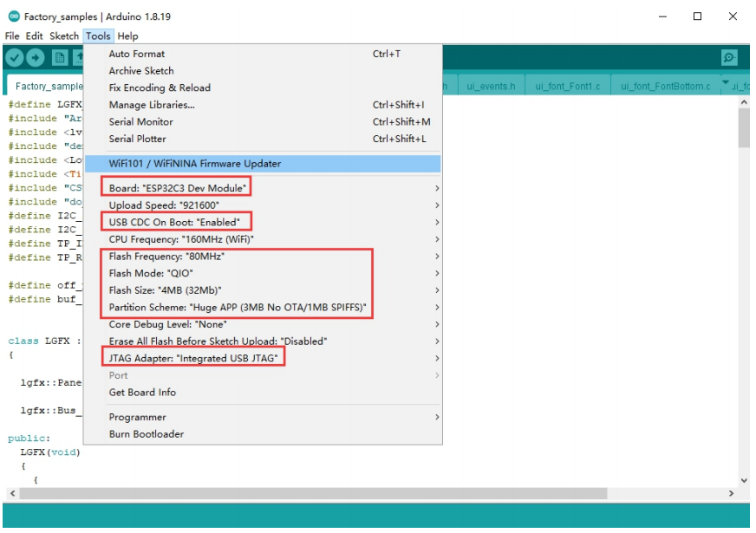Select Burn Bootloader
756x533 pixels.
263,434
